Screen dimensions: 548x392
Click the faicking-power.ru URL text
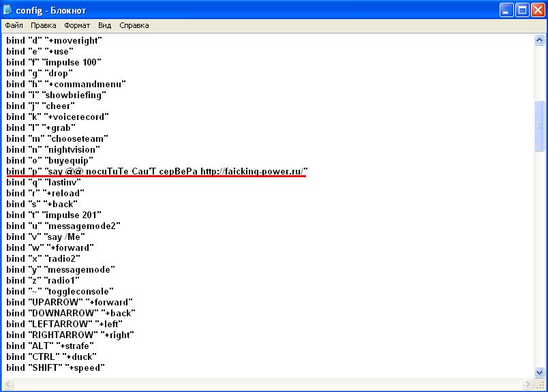[254, 171]
